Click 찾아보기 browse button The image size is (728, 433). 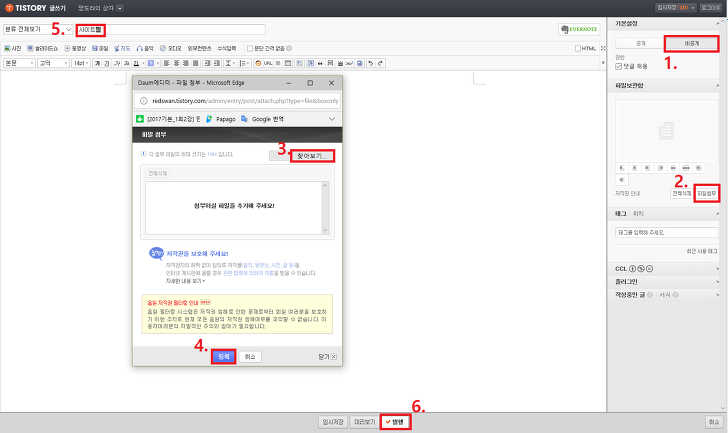tap(312, 156)
